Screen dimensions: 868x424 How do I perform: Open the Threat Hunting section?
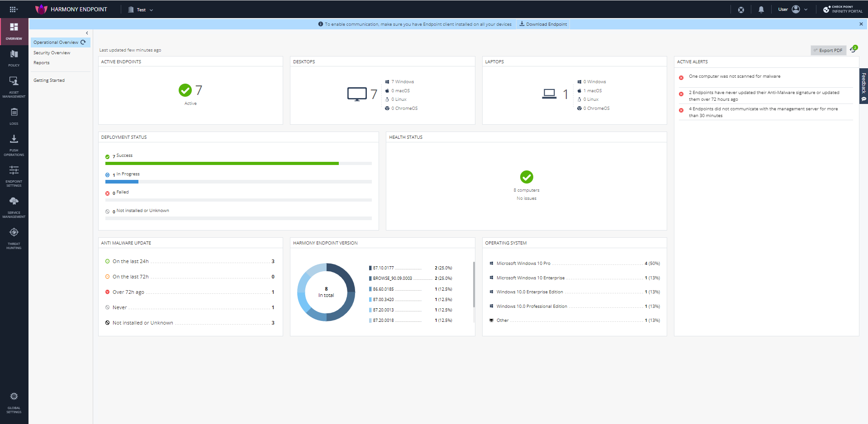coord(14,239)
